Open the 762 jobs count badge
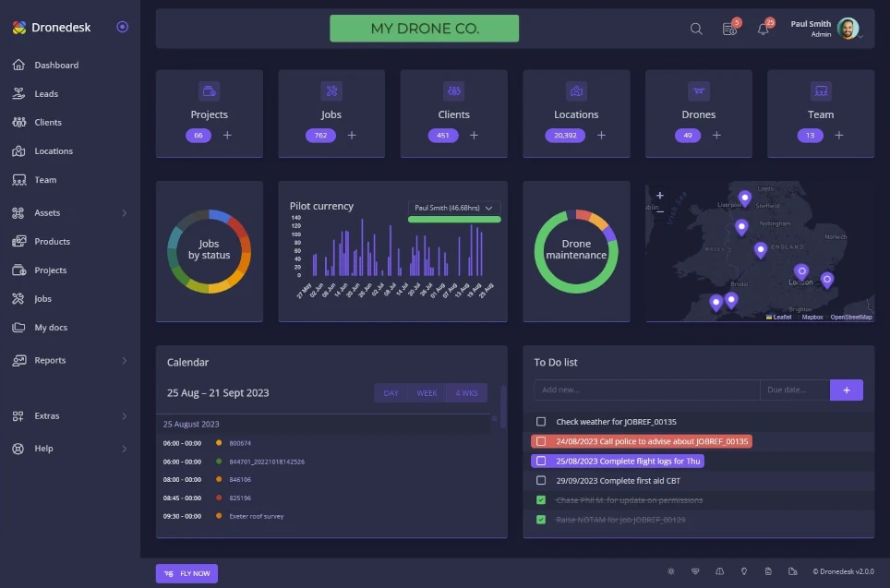 tap(320, 135)
